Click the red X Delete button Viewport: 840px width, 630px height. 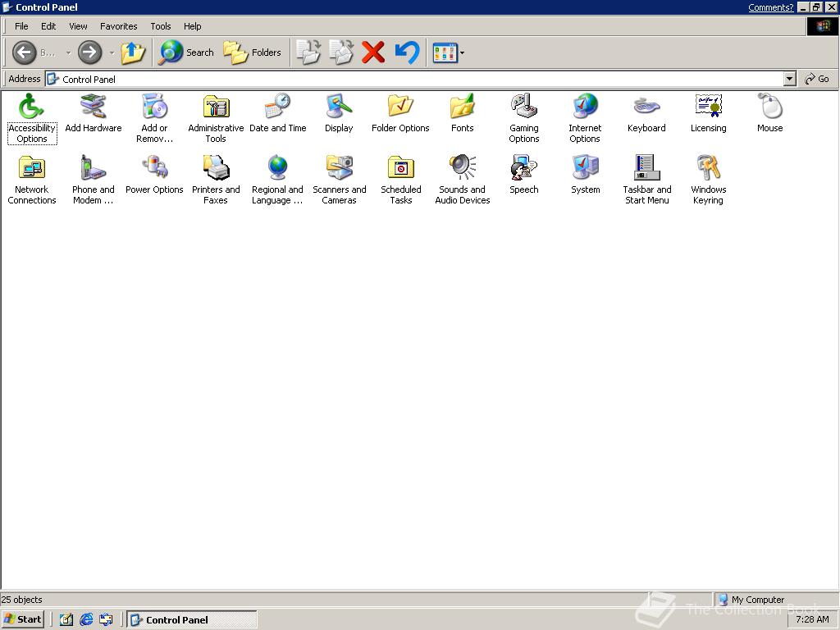(373, 52)
